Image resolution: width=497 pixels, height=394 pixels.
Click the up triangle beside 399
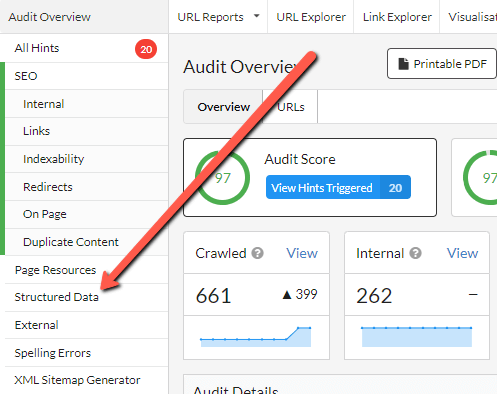(287, 295)
